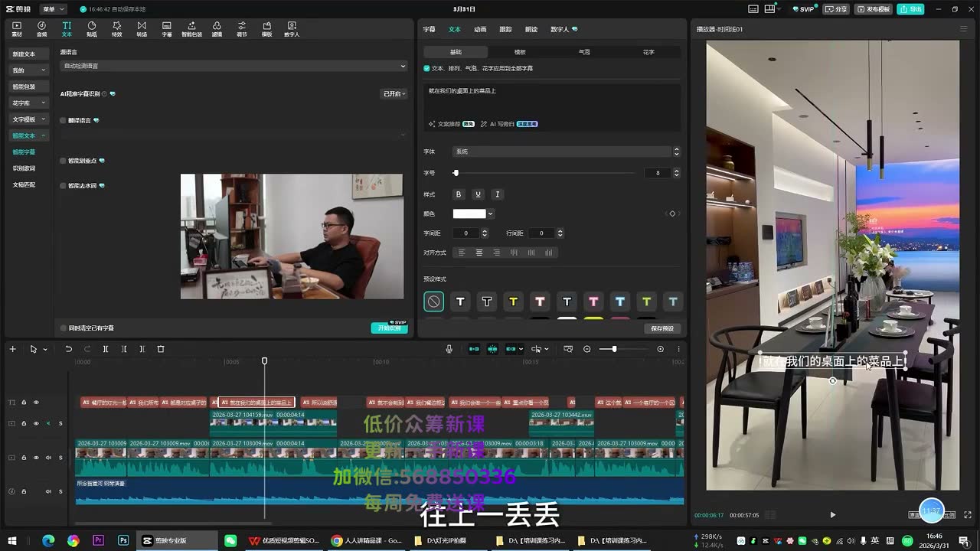Screen dimensions: 980x551
Task: Select the 气泡 sub-tab
Action: 584,52
